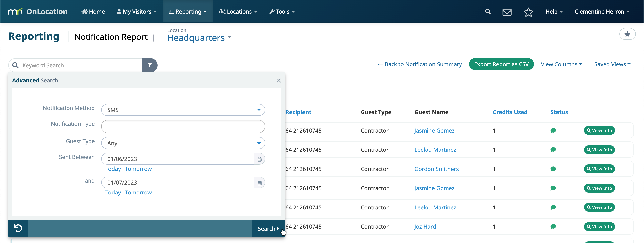Viewport: 644px width, 243px height.
Task: Click the Notification Type input field
Action: pos(183,126)
